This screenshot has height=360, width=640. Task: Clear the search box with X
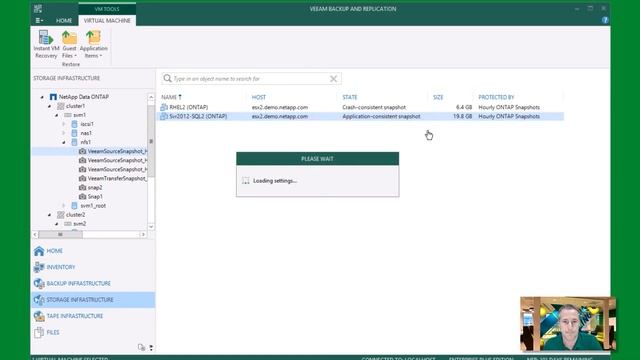[333, 79]
